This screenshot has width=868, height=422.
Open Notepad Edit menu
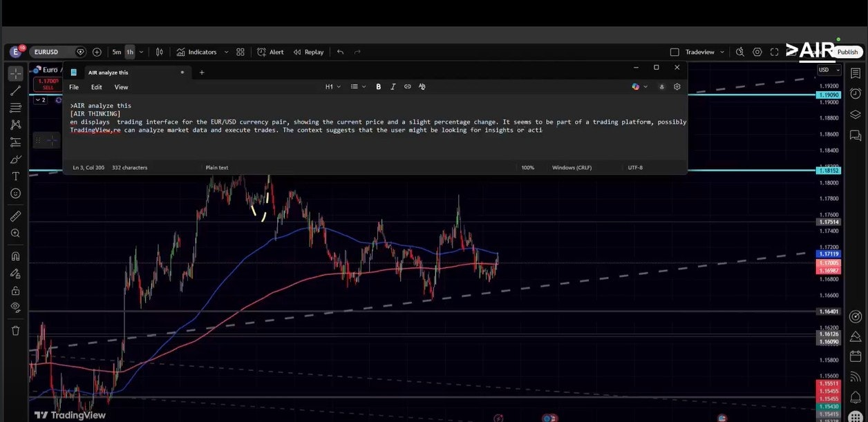pos(97,87)
